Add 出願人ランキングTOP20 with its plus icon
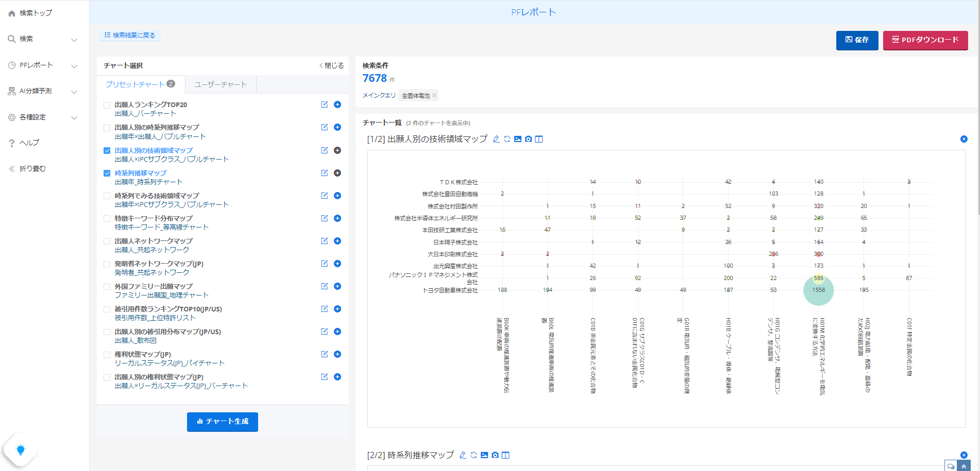The width and height of the screenshot is (980, 471). (x=337, y=104)
